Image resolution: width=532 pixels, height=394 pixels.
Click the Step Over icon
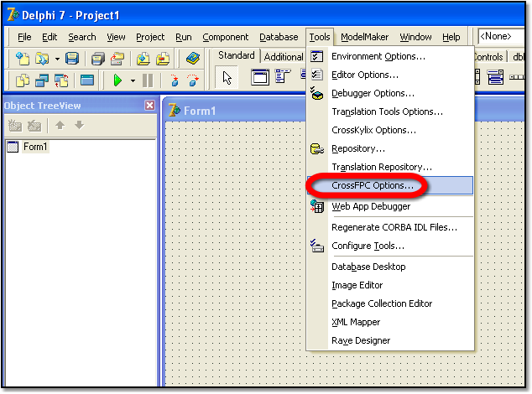pyautogui.click(x=193, y=80)
